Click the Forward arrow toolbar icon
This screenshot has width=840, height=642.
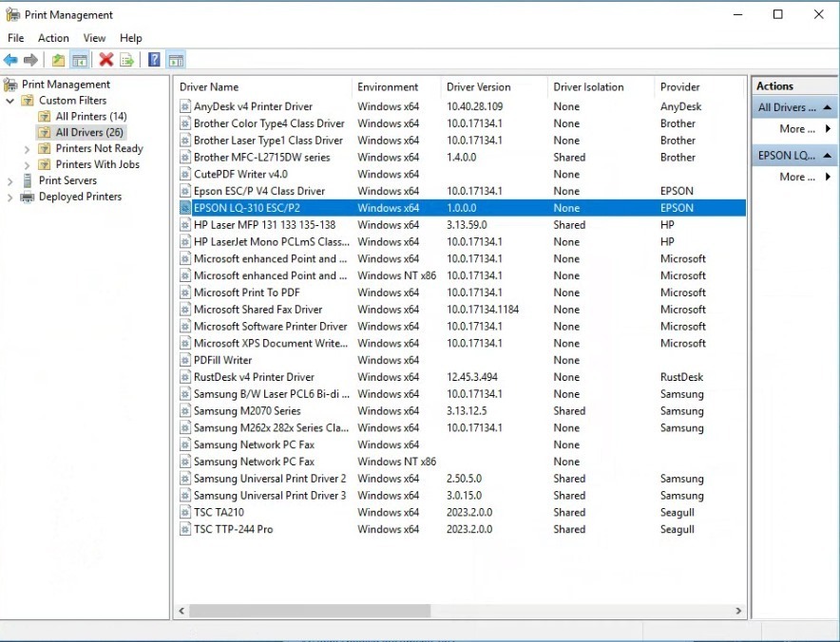point(30,60)
